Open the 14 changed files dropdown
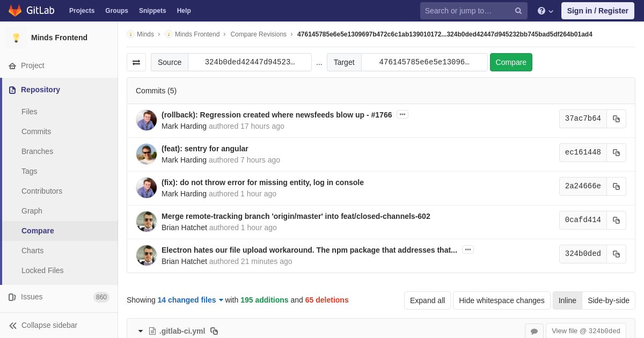Viewport: 644px width, 338px height. pos(190,300)
